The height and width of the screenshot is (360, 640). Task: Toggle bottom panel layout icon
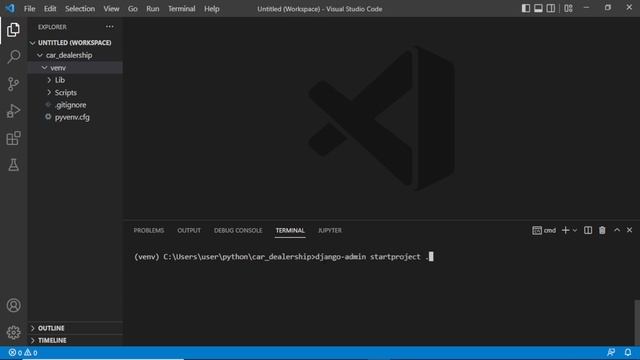click(538, 8)
